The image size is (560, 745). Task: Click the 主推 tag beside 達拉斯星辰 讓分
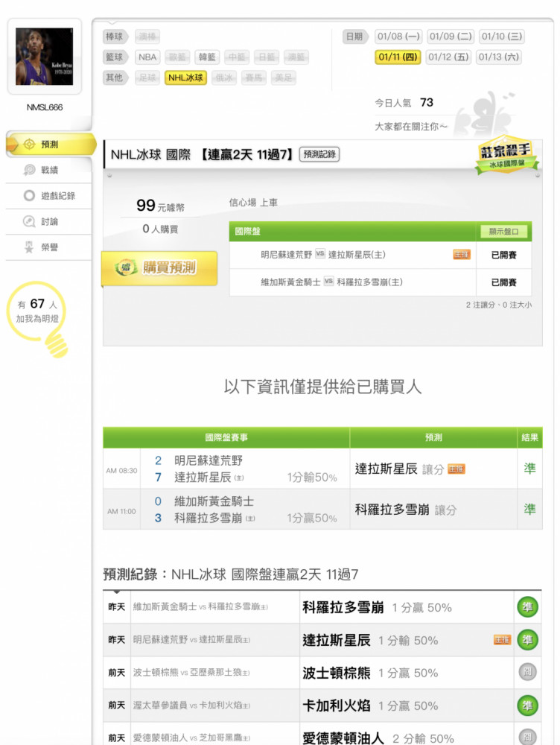(456, 469)
